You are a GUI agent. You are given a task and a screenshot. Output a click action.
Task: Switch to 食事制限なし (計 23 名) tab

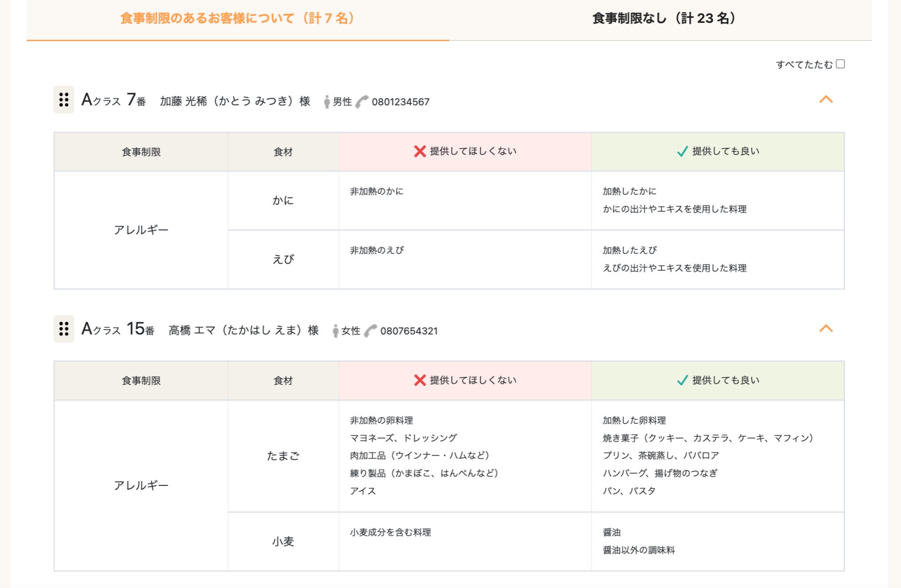664,18
